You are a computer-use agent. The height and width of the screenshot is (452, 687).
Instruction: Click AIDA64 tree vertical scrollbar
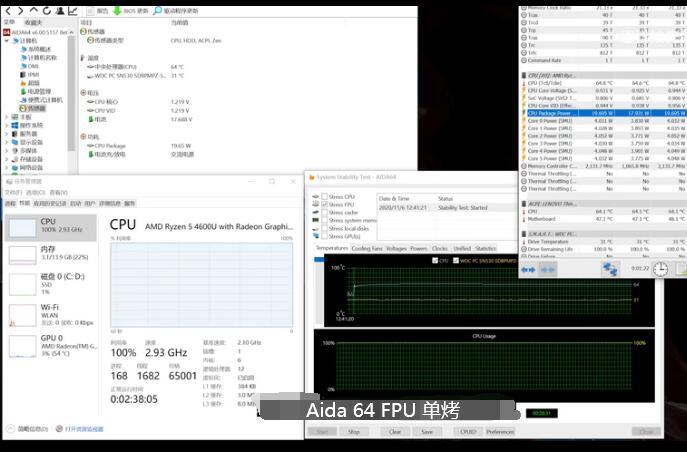pos(71,94)
